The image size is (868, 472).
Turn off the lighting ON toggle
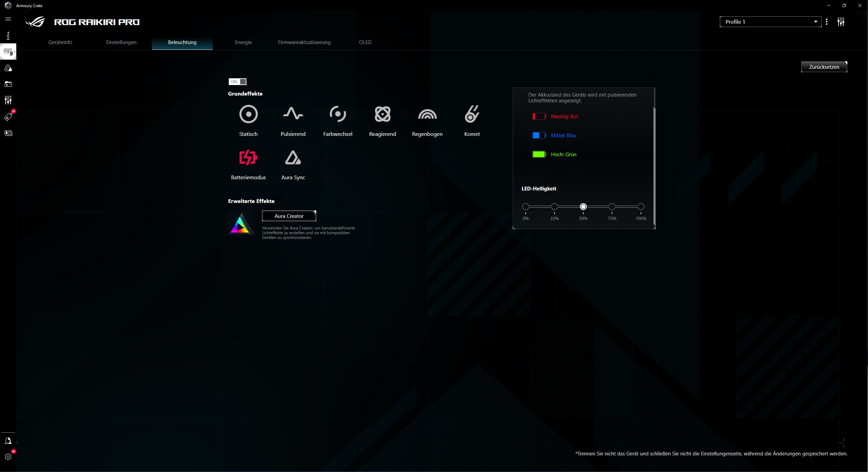click(237, 82)
